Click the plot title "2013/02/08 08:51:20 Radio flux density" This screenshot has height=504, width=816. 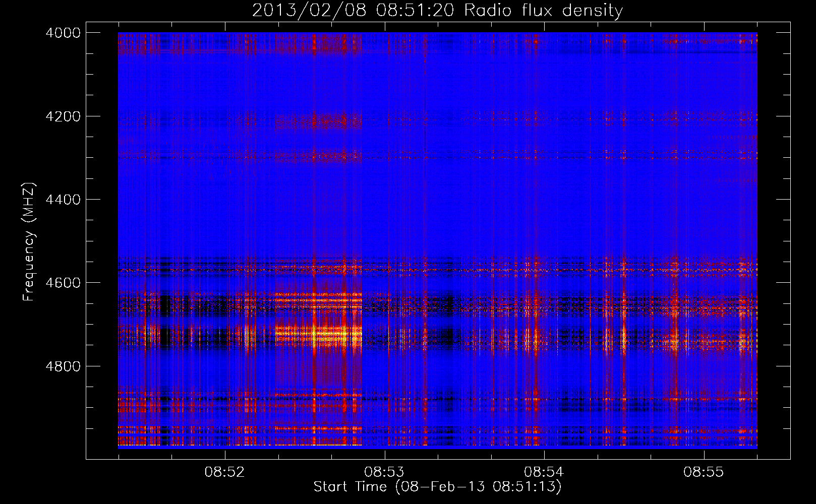[437, 10]
